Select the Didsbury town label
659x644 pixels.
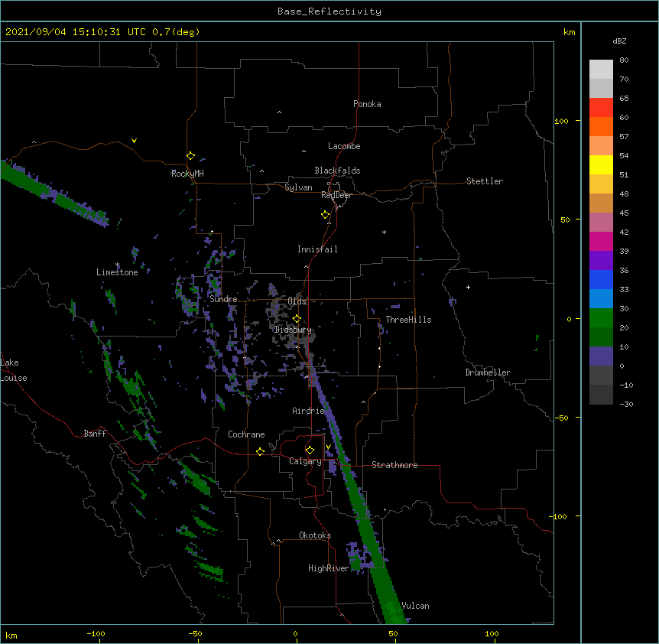tap(293, 330)
